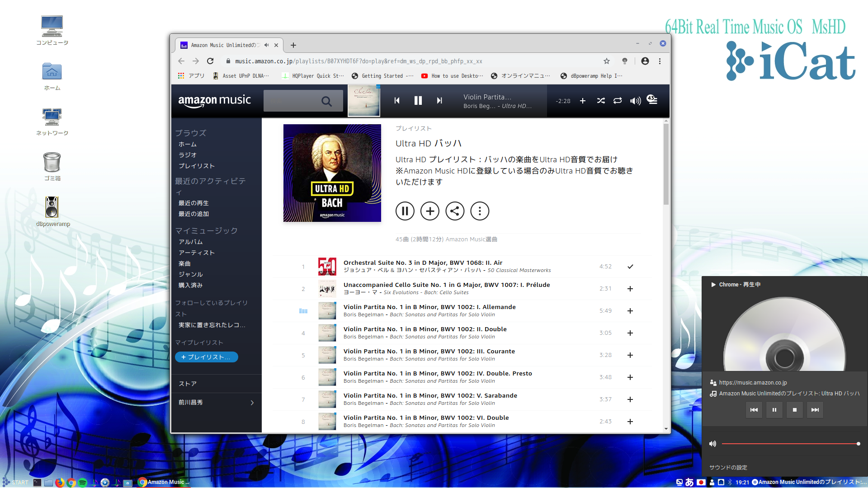The height and width of the screenshot is (488, 868).
Task: Add Violin Partita V. Sarabande to library
Action: [630, 399]
